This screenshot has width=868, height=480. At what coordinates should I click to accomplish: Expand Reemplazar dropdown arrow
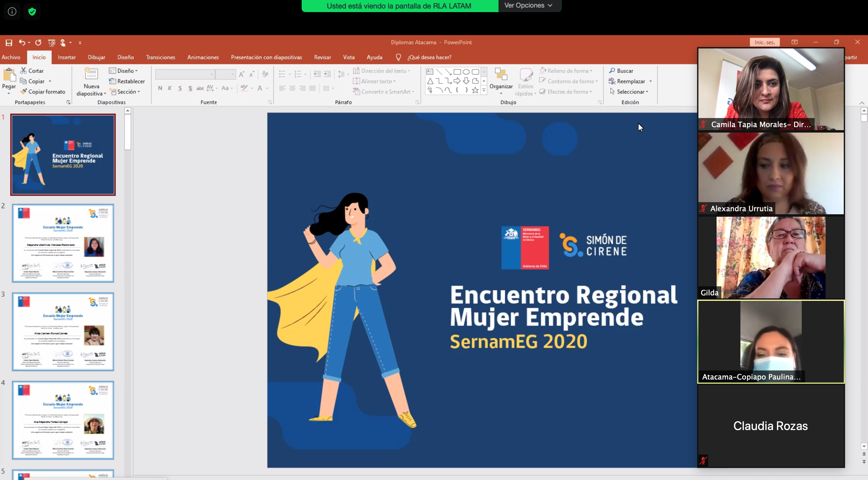pyautogui.click(x=651, y=81)
